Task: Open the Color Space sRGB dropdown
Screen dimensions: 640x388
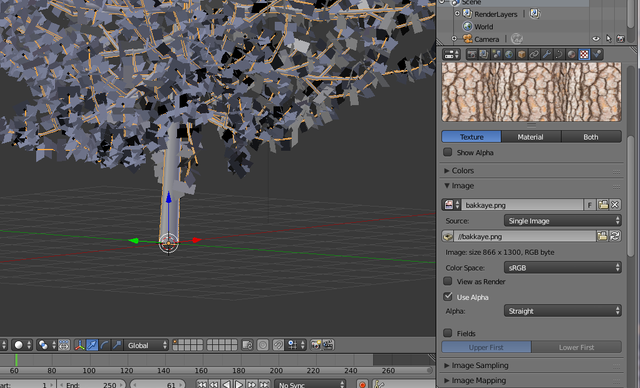Action: [563, 268]
